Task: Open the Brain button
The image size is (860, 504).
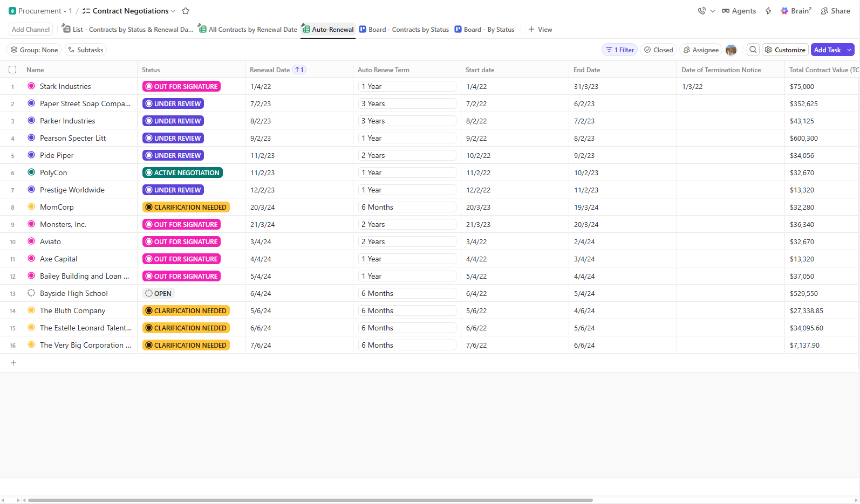Action: click(x=796, y=11)
